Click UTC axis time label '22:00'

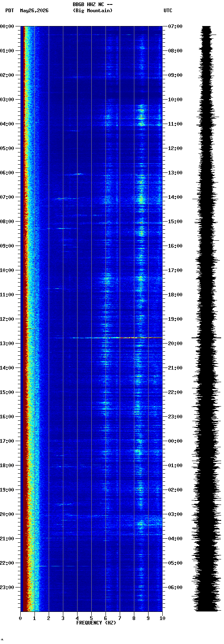pos(175,392)
